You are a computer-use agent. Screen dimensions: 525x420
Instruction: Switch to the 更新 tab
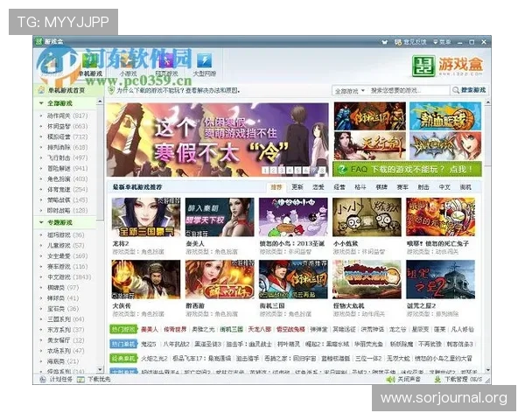[297, 187]
